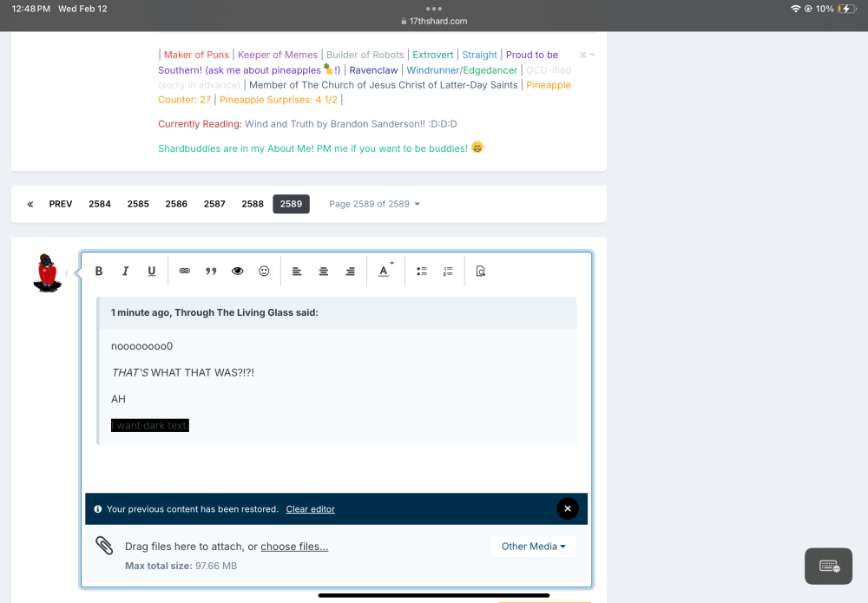The image size is (868, 603).
Task: Click 'Windrunner' in the signature
Action: click(433, 70)
